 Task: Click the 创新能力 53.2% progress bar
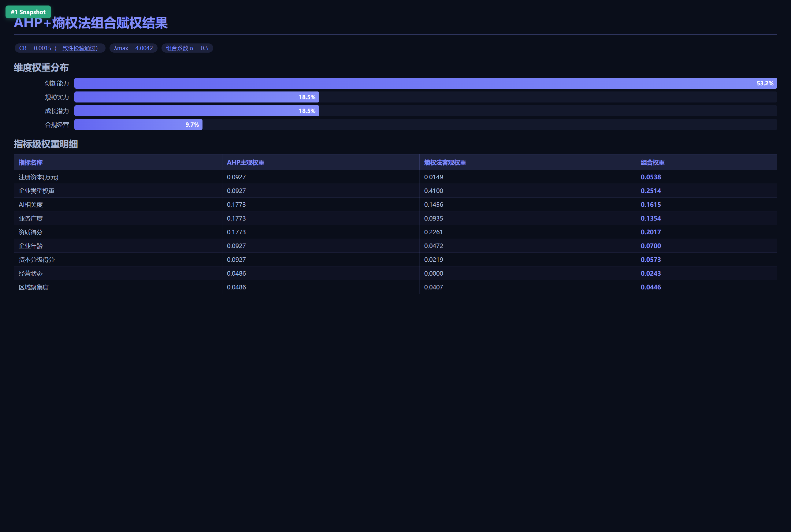426,84
